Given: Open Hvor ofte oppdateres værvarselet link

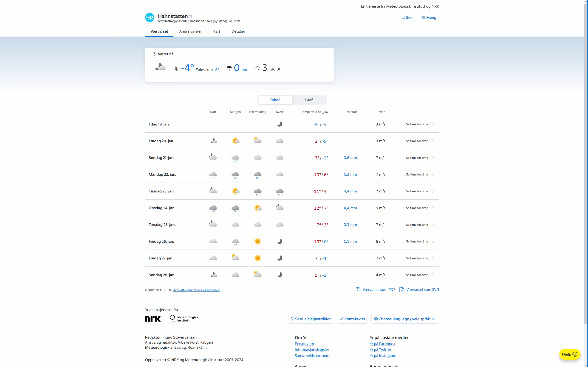Looking at the screenshot, I should click(x=196, y=290).
